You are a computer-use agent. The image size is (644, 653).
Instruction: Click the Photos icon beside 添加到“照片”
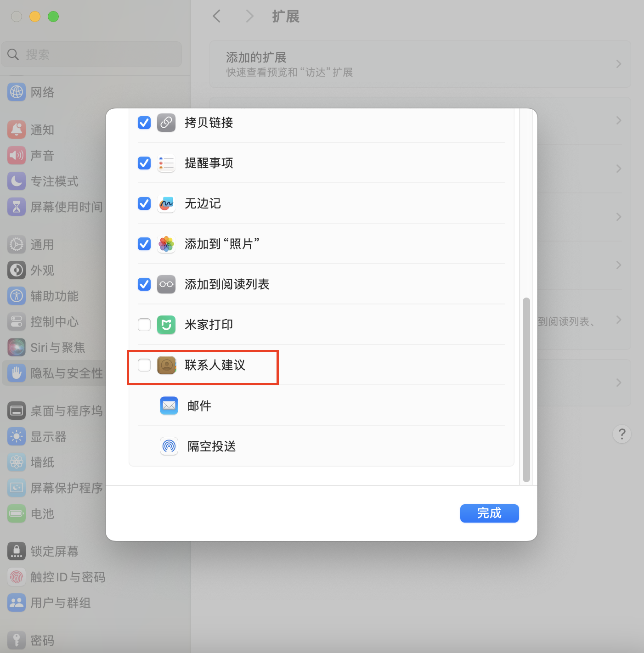(x=166, y=244)
